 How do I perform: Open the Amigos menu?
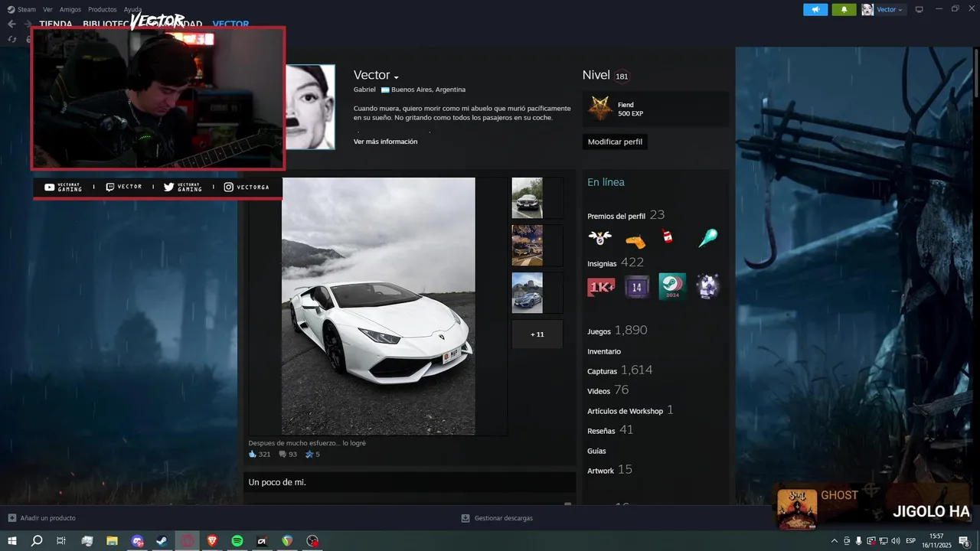[x=70, y=9]
